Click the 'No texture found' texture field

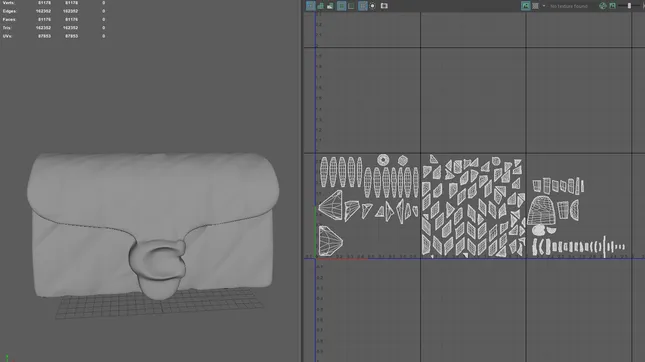pos(569,6)
